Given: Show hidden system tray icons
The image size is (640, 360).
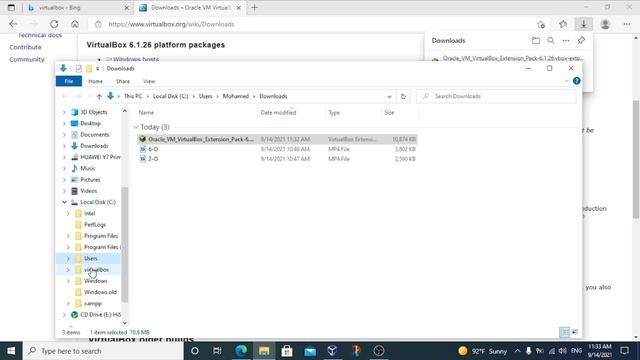Looking at the screenshot, I should coord(518,351).
